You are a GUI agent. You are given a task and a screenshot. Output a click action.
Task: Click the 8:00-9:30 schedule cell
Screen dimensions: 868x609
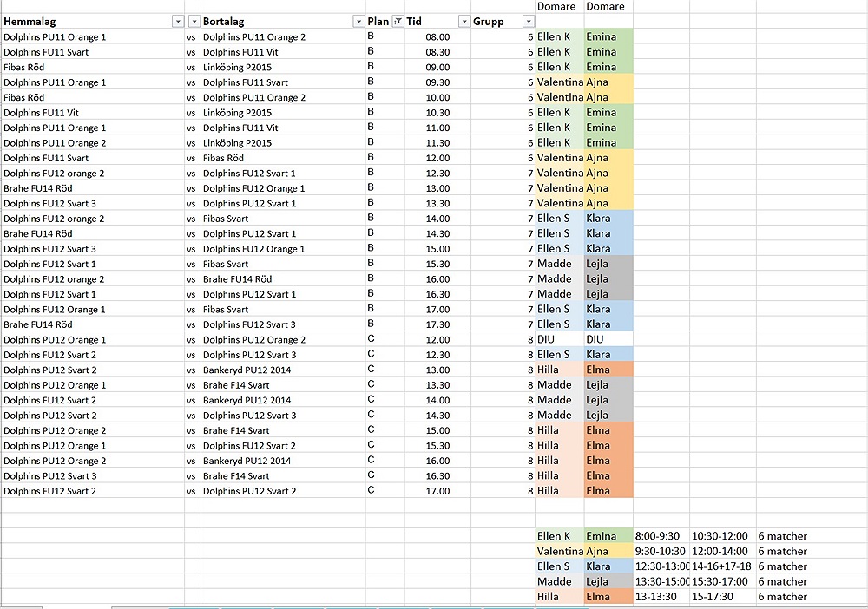tap(661, 536)
